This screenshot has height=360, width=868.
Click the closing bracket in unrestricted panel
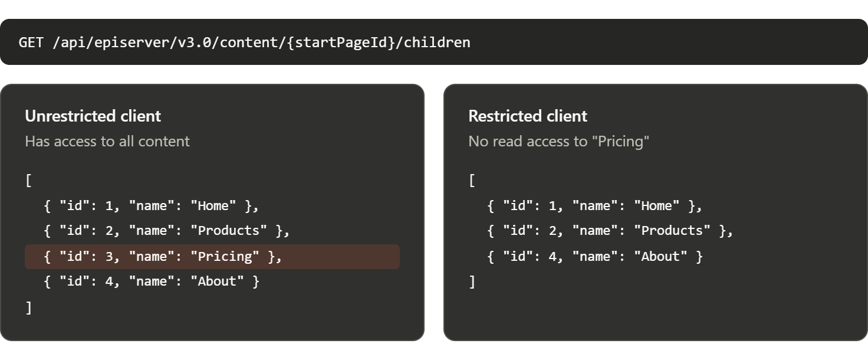(28, 307)
